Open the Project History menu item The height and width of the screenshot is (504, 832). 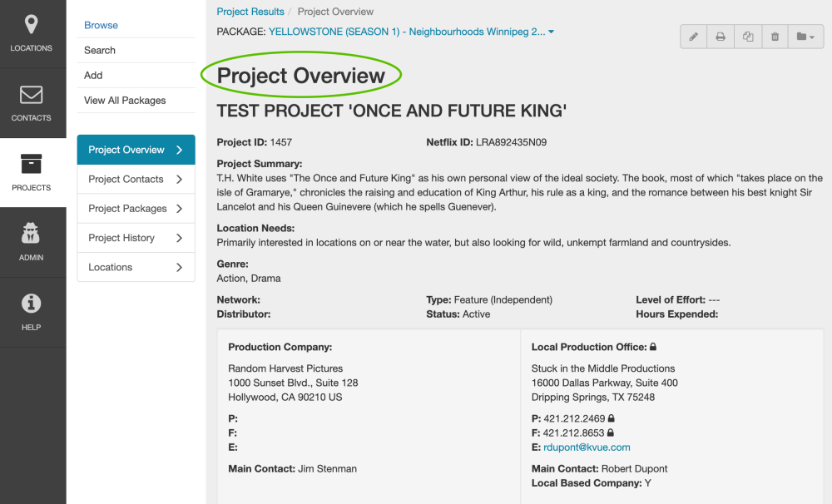point(136,238)
